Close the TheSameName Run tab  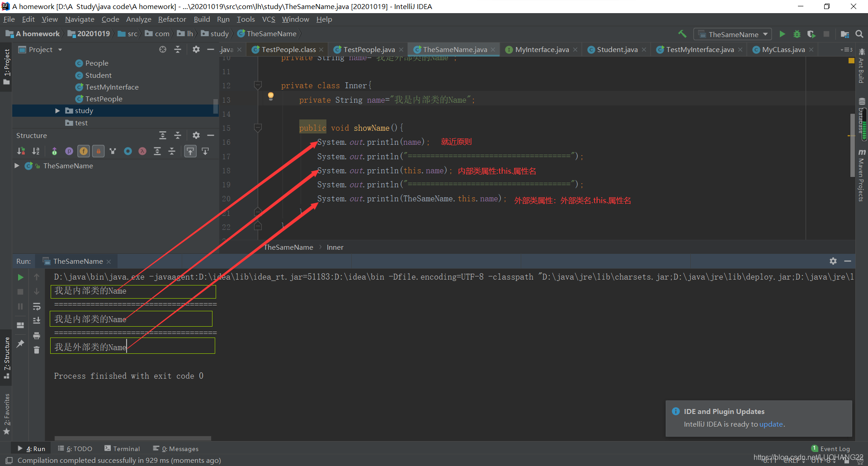tap(109, 262)
